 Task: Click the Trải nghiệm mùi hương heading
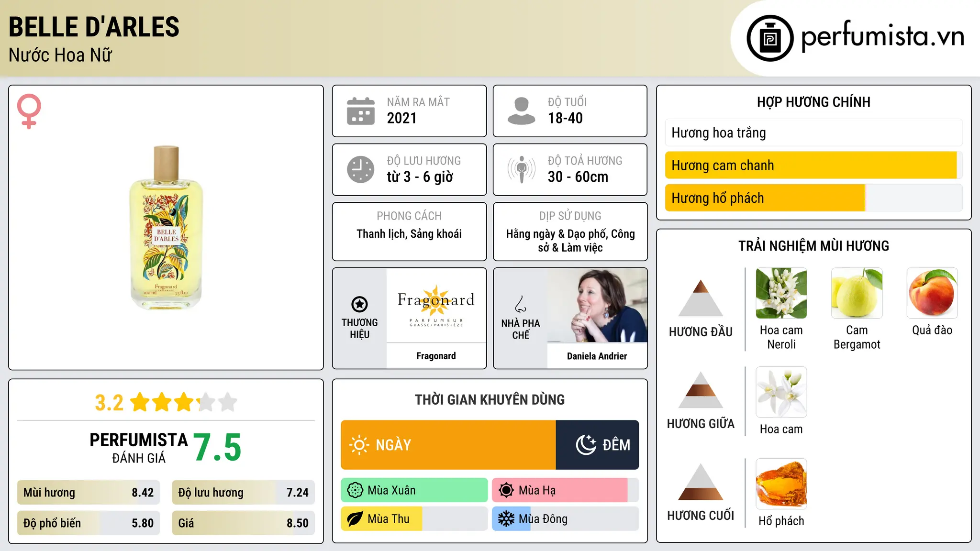pyautogui.click(x=813, y=246)
